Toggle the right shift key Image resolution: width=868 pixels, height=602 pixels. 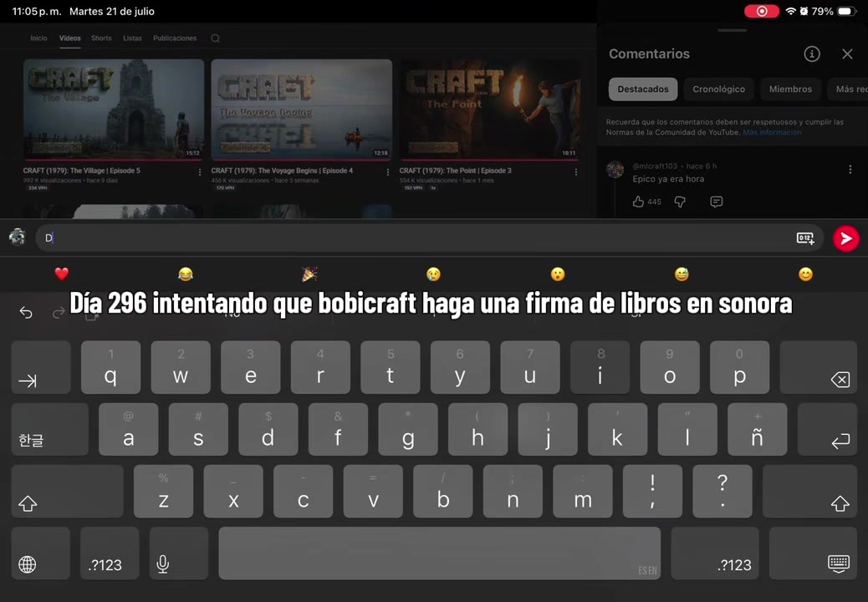click(809, 492)
